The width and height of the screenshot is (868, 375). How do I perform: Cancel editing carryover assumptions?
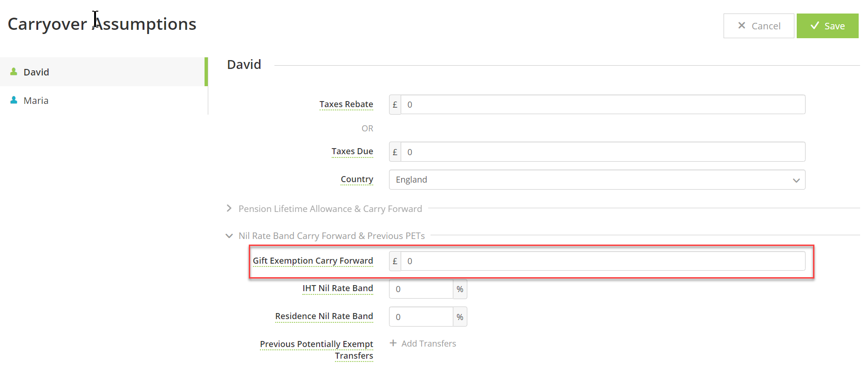point(759,26)
